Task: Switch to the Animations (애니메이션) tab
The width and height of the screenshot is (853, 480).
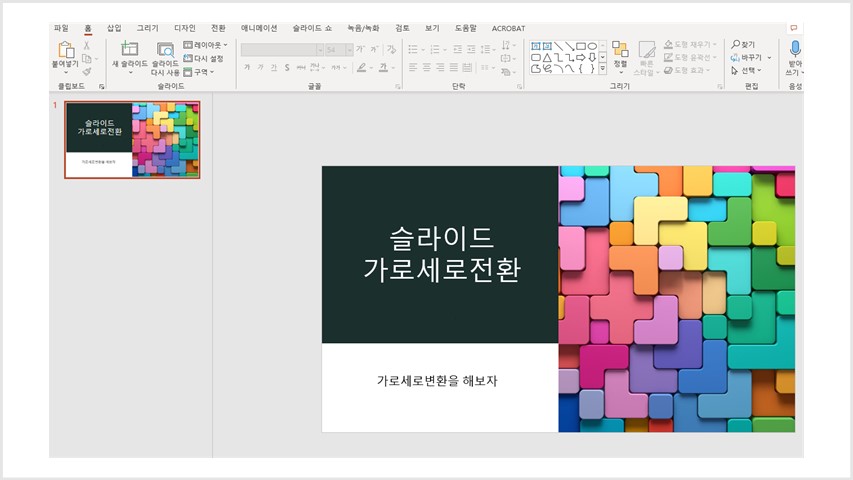Action: (x=259, y=28)
